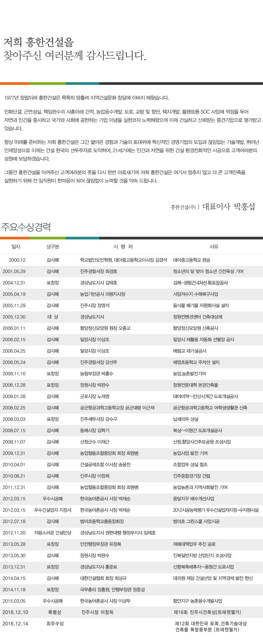Screen dimensions: 263x644
Task: Click '함양정신요양원 원장 오충교' cell
Action: click(105, 328)
